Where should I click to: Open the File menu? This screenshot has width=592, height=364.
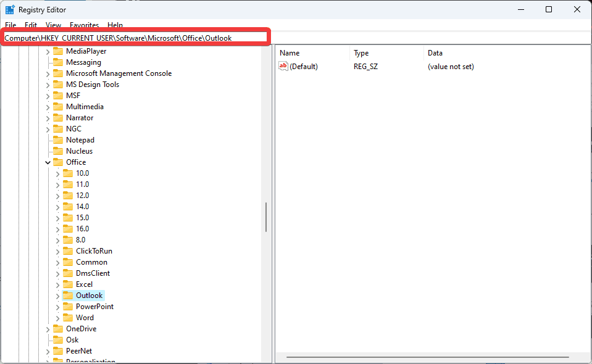tap(10, 25)
